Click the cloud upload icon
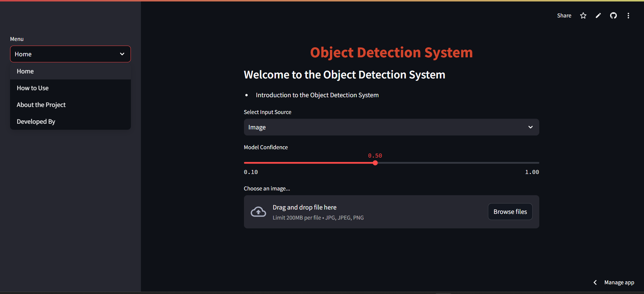 click(258, 212)
